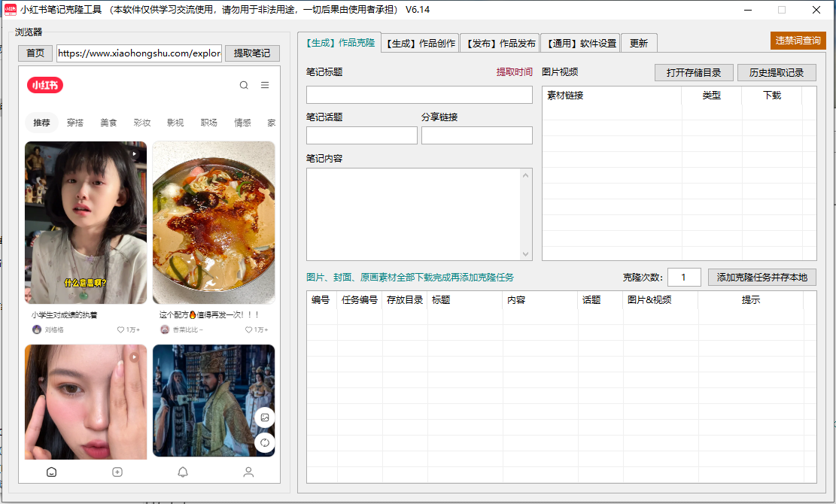The height and width of the screenshot is (504, 836).
Task: Select the 美食 category in the feed
Action: 108,123
